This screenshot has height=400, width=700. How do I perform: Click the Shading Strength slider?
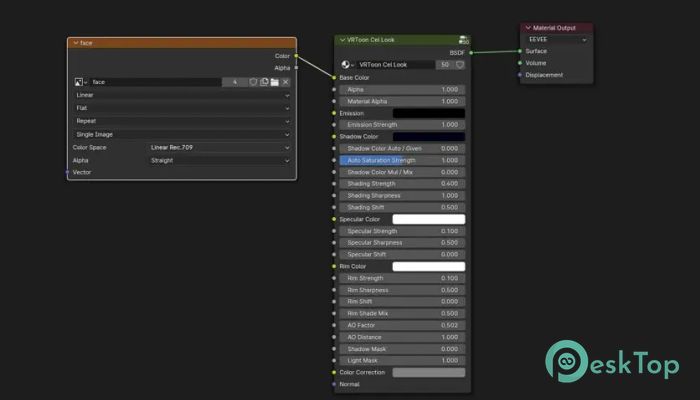402,184
